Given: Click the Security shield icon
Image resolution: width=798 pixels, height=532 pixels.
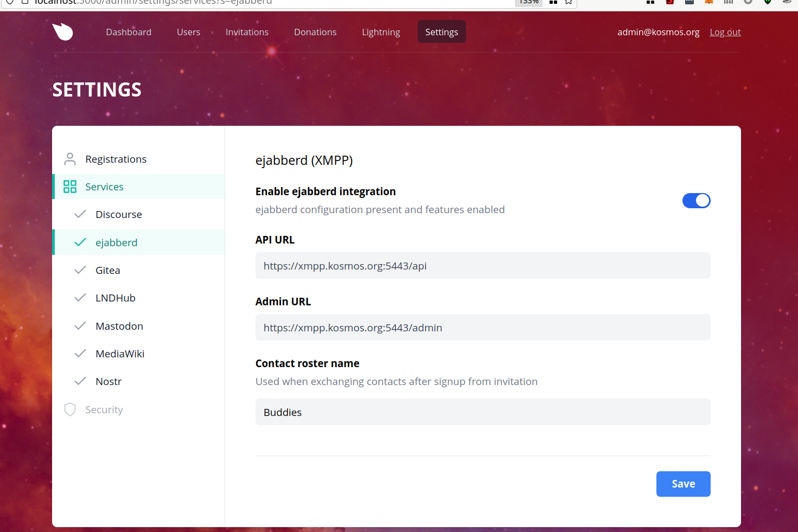Looking at the screenshot, I should (x=70, y=409).
